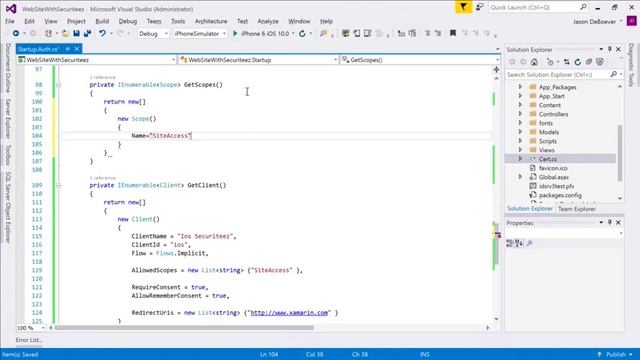This screenshot has width=640, height=360.
Task: Toggle pin on Startup.Auth.cs tab
Action: tap(68, 49)
